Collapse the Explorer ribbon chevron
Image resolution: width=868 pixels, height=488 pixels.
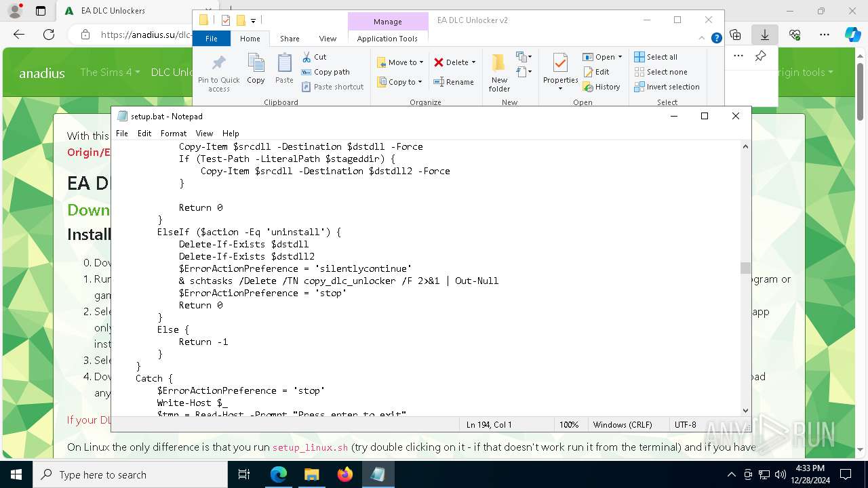(x=702, y=39)
